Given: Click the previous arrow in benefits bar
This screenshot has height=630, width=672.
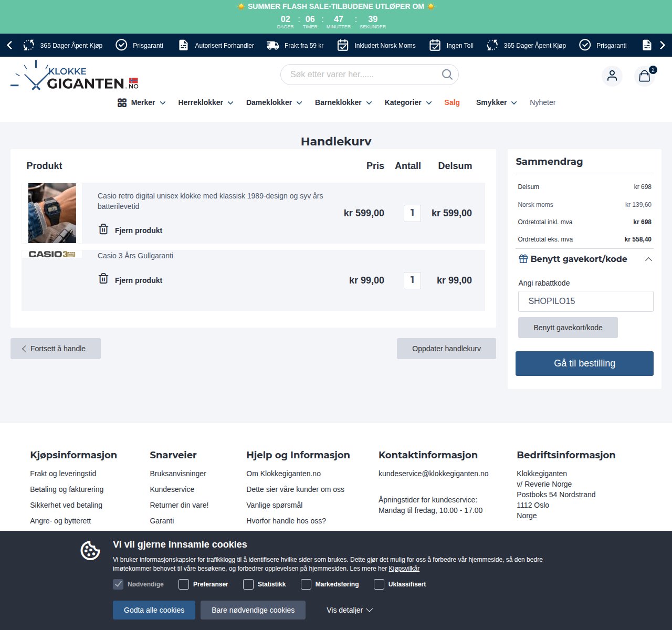Looking at the screenshot, I should click(9, 45).
